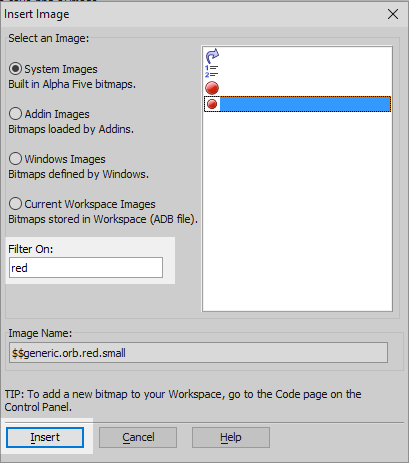This screenshot has width=409, height=463.
Task: Enable the Current Workspace Images option
Action: [x=15, y=204]
